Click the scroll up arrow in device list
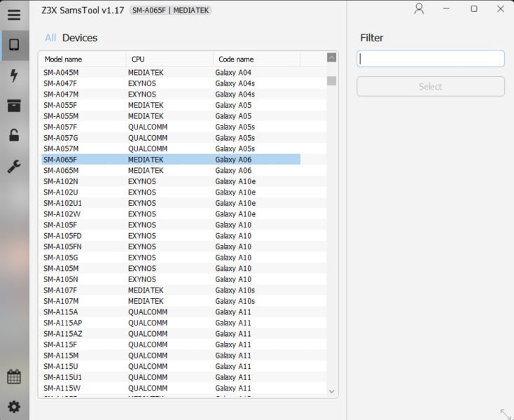Screen dimensions: 514x420 click(332, 57)
